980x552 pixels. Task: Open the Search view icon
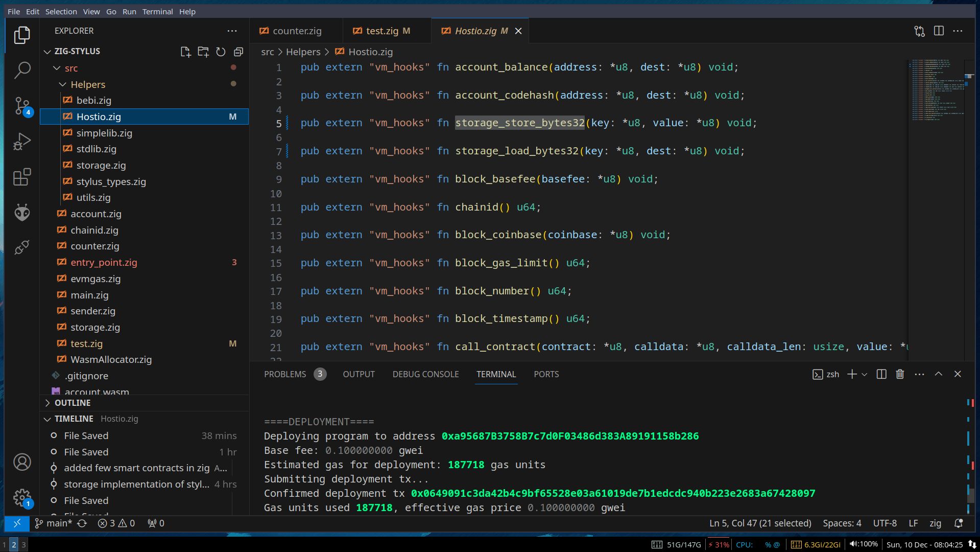[22, 71]
